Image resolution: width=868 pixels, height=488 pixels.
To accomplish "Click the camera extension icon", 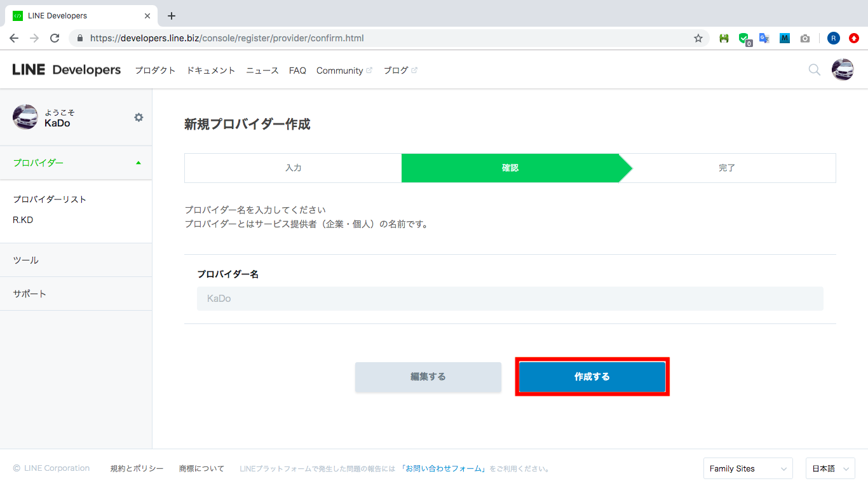I will pos(805,38).
